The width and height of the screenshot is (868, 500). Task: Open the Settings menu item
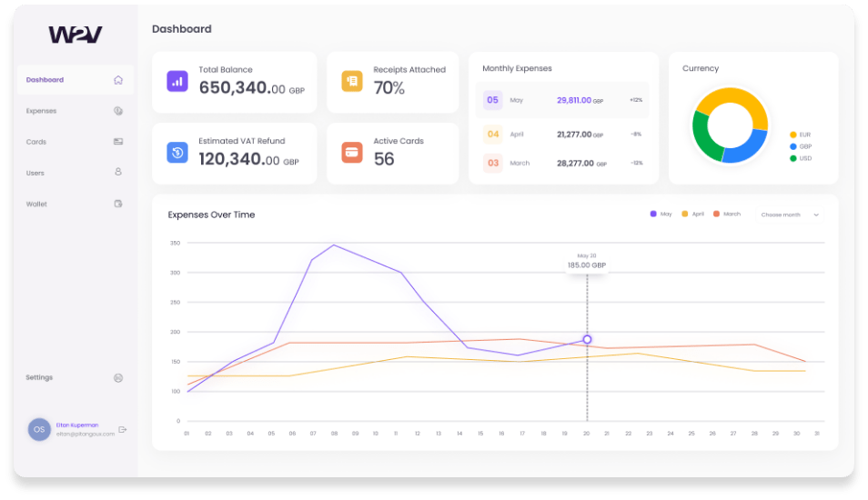76,378
